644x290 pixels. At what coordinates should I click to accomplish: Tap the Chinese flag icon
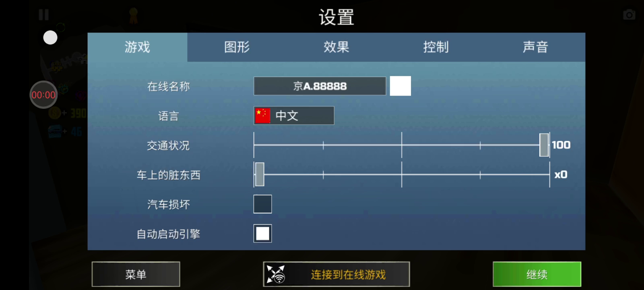pos(263,116)
